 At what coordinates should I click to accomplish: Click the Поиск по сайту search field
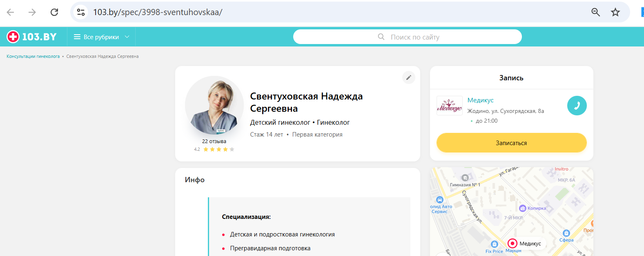click(408, 37)
